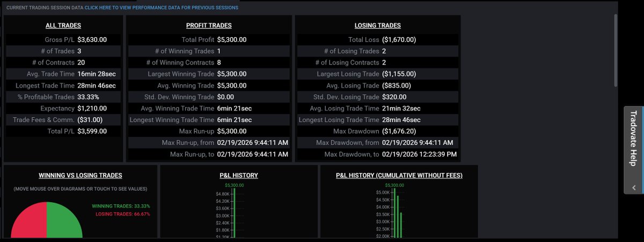The width and height of the screenshot is (644, 242).
Task: Select Std. Dev. Losing Trade value $320.00
Action: [394, 97]
